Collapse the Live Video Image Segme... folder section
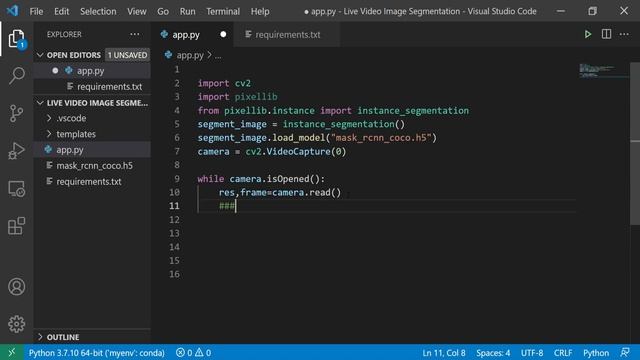Image resolution: width=640 pixels, height=360 pixels. (40, 103)
